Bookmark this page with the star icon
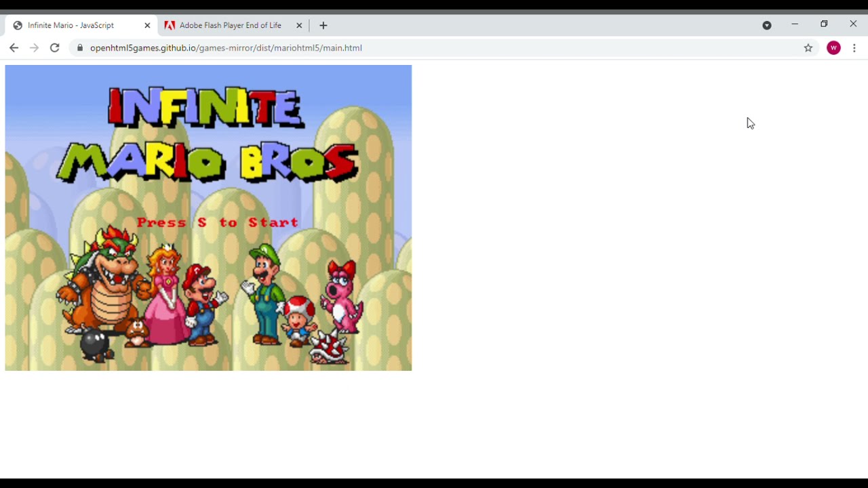 point(808,48)
